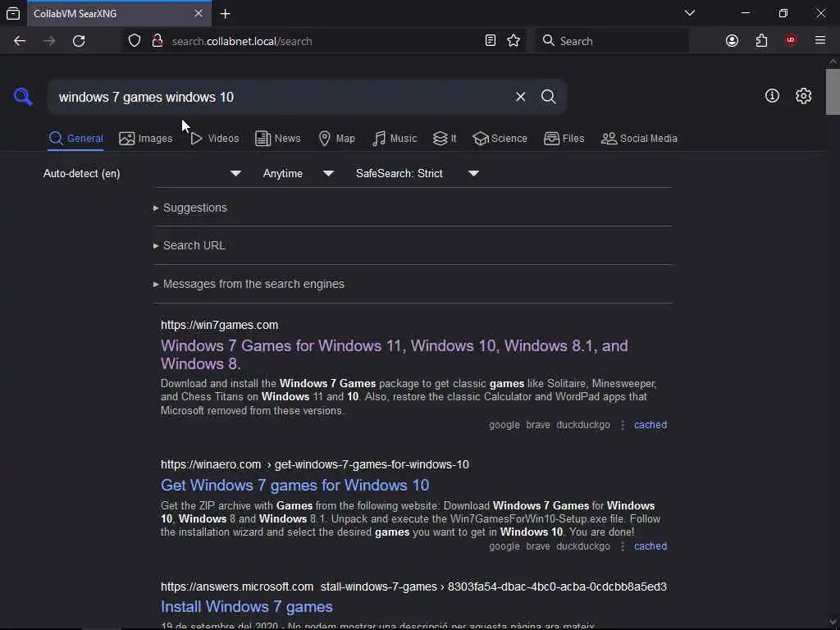Open a new tab

click(x=225, y=13)
